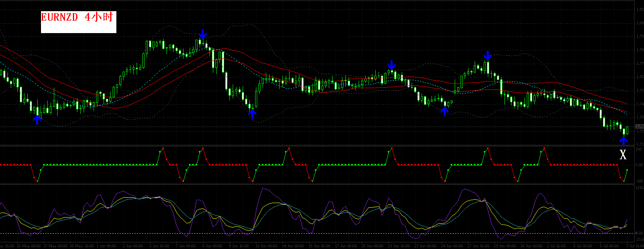Select the 23 Jun 00:00 time label

426,246
